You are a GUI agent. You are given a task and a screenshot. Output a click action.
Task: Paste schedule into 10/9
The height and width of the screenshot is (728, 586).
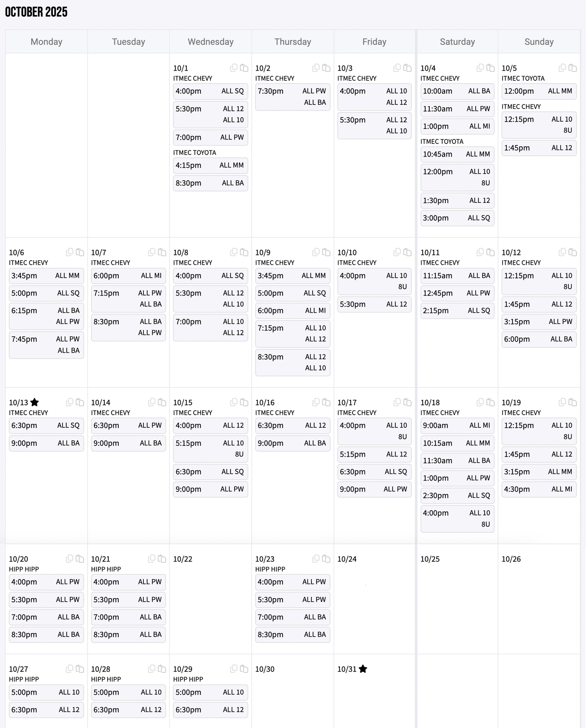pyautogui.click(x=326, y=252)
